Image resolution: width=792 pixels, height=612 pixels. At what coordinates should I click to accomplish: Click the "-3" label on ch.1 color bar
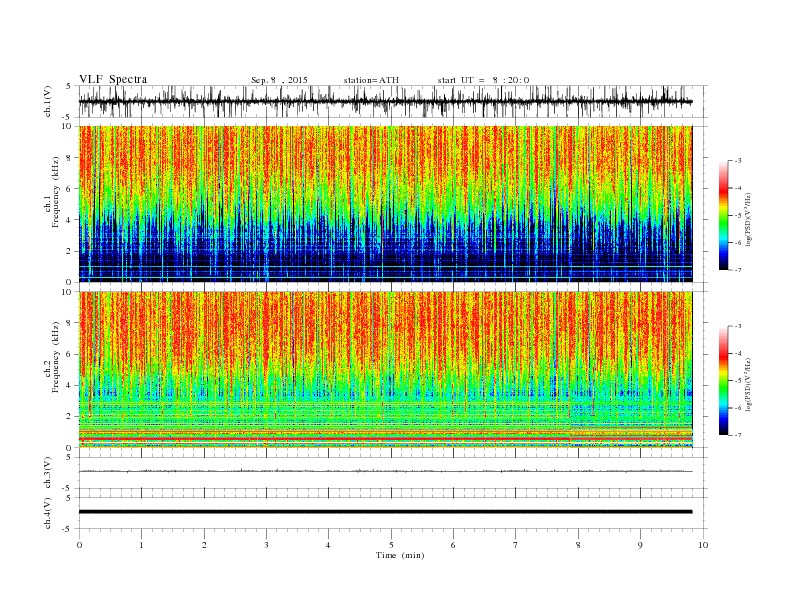738,161
